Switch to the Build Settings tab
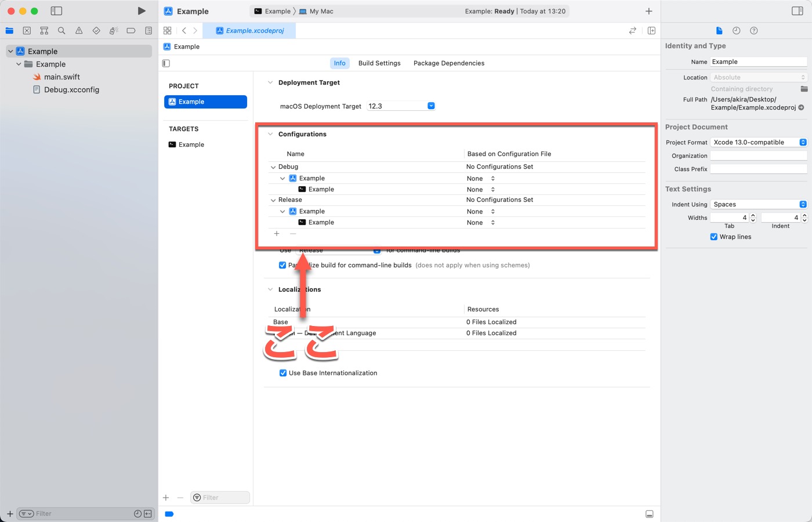The image size is (812, 522). tap(379, 63)
